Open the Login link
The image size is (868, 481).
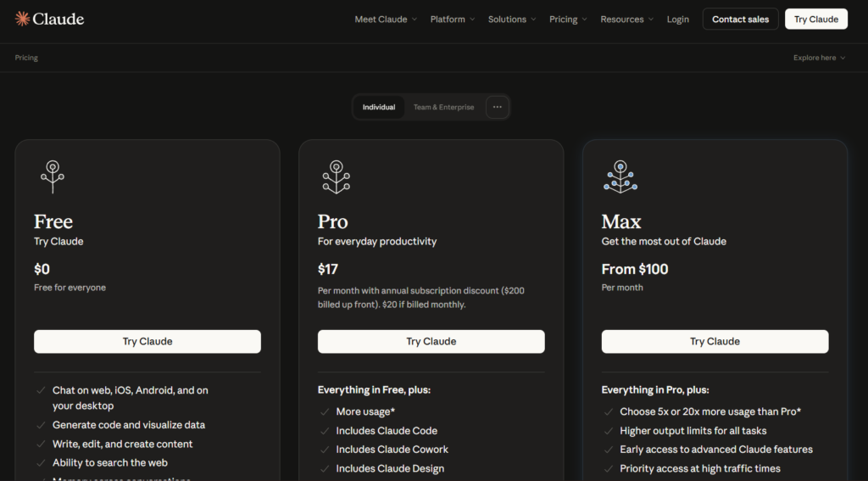(x=677, y=19)
